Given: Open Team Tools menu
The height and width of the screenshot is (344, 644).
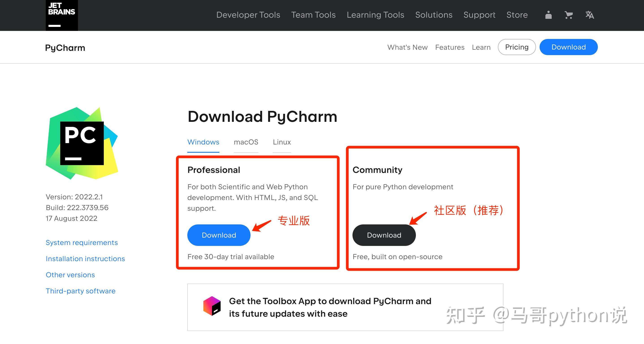Looking at the screenshot, I should tap(313, 15).
